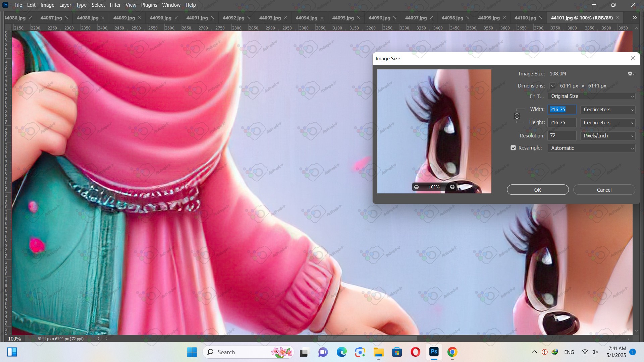This screenshot has height=362, width=644.
Task: Switch to the 44100.jpg tab
Action: pyautogui.click(x=525, y=18)
